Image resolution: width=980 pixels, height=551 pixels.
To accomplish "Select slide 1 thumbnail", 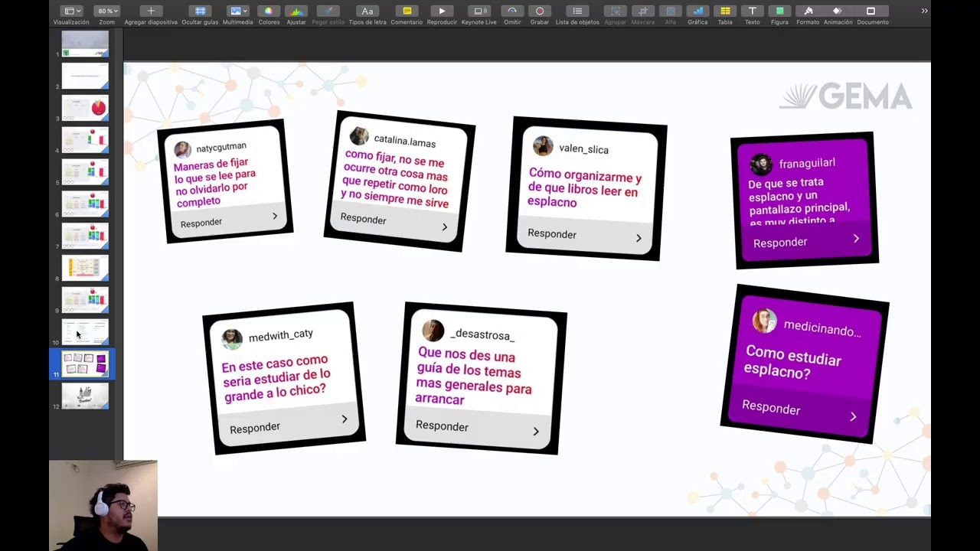I will pos(85,44).
